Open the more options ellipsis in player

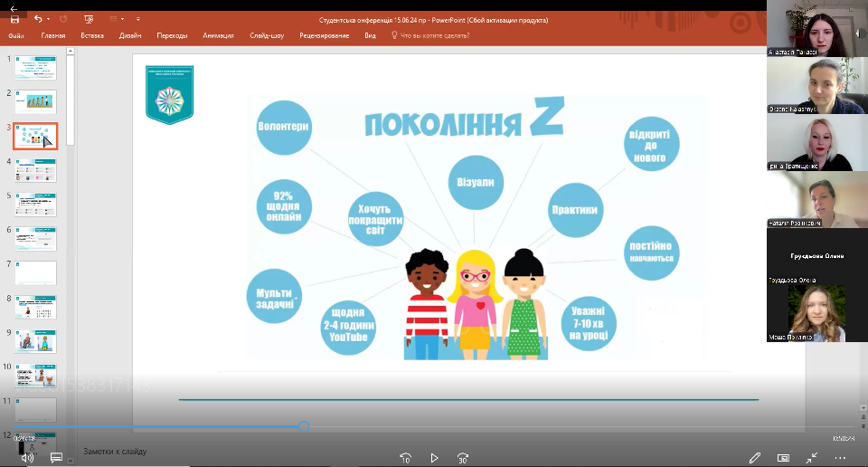pyautogui.click(x=840, y=458)
